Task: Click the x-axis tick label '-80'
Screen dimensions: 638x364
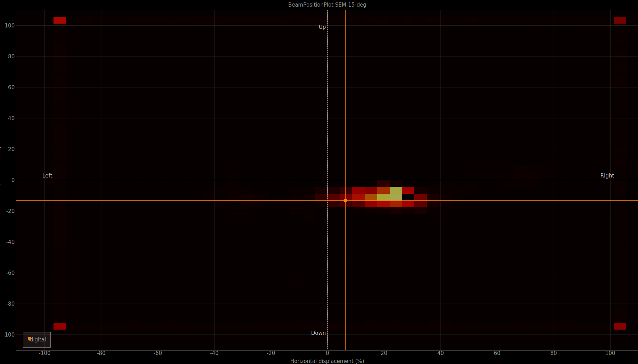Action: pyautogui.click(x=101, y=353)
